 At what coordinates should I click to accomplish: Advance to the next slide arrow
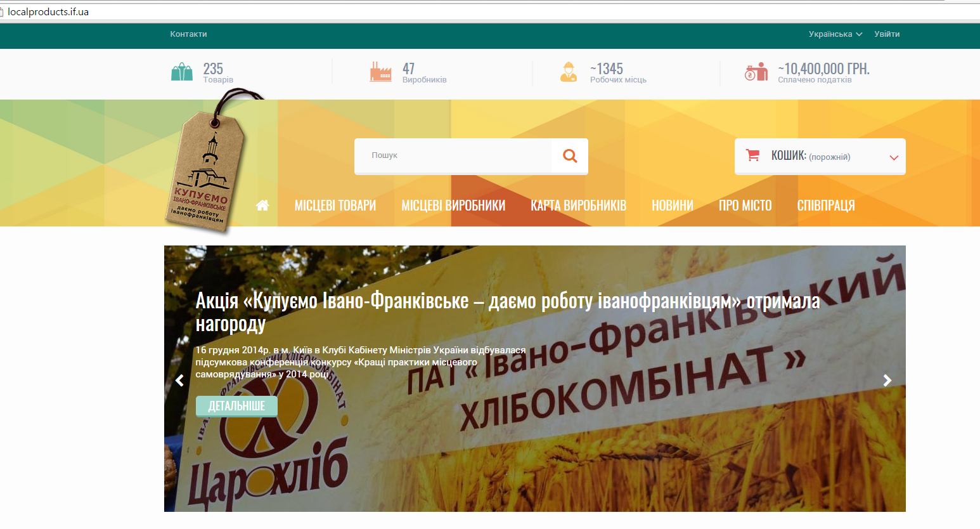click(x=887, y=380)
